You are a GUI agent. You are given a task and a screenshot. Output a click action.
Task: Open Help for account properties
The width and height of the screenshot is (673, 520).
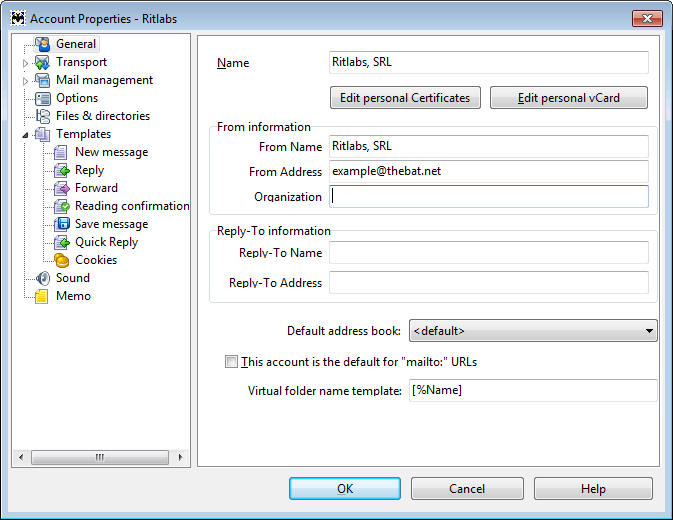coord(593,489)
